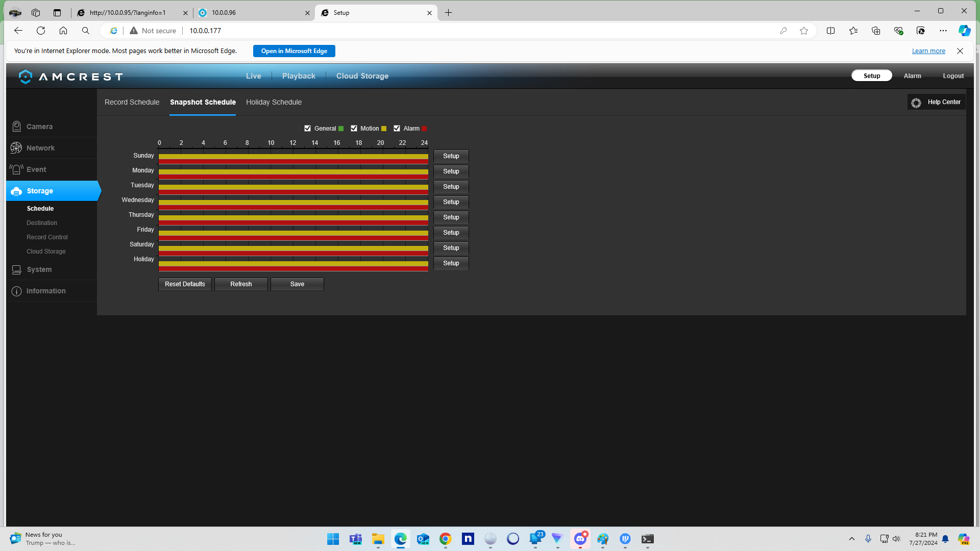Toggle the Motion checkbox

coord(354,129)
